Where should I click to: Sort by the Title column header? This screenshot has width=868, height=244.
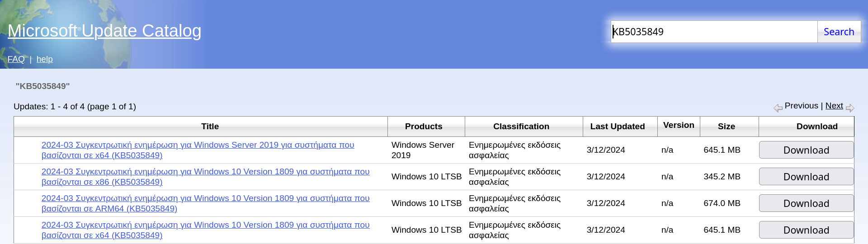pyautogui.click(x=210, y=127)
